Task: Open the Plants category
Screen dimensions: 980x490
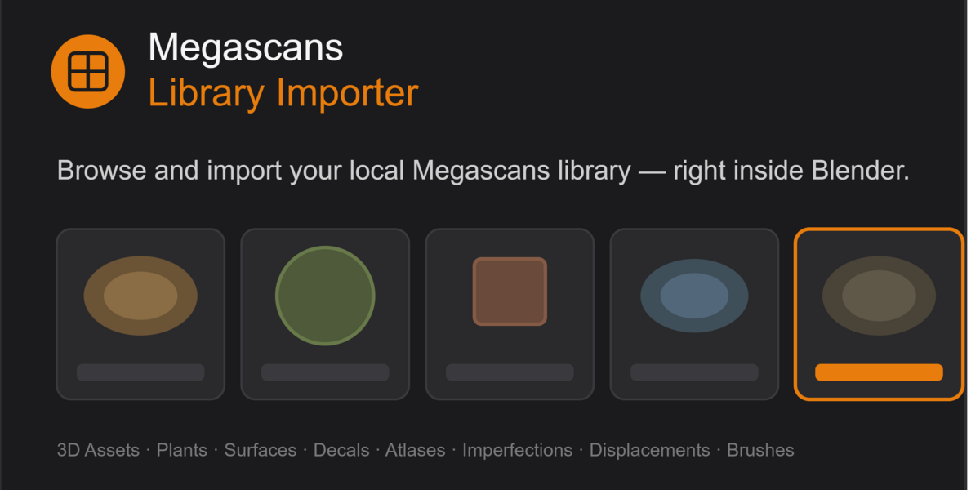Action: pyautogui.click(x=181, y=450)
